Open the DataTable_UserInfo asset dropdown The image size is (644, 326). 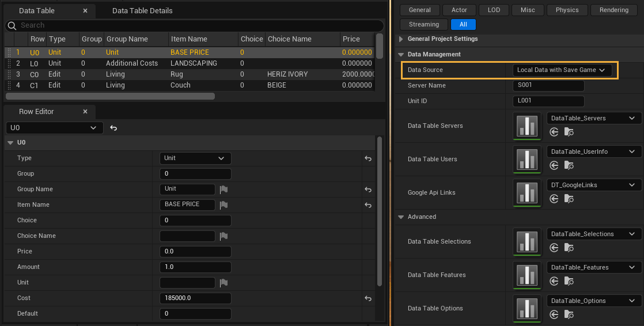(x=594, y=151)
